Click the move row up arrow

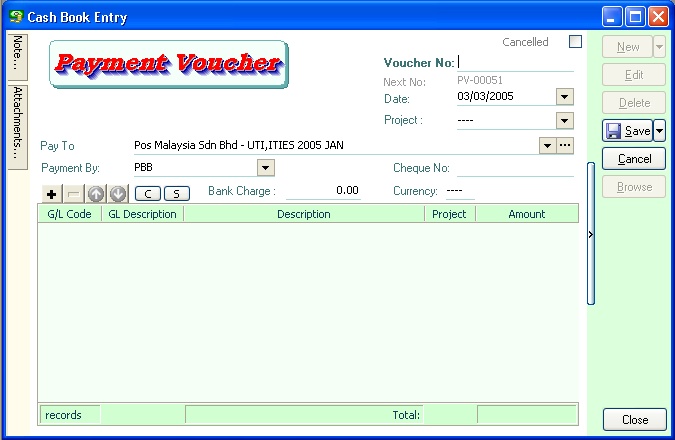[x=96, y=193]
